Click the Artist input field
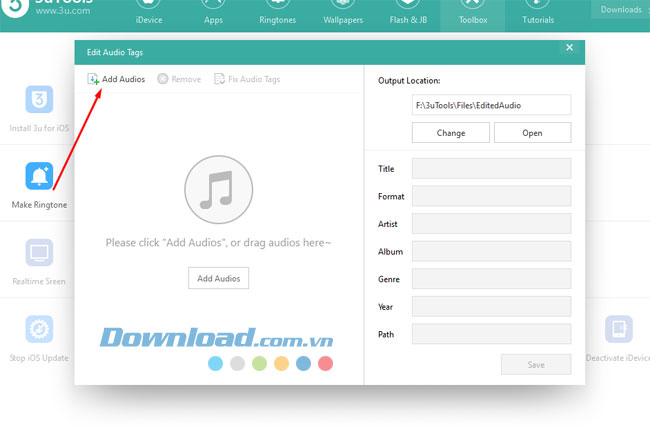The height and width of the screenshot is (436, 650). 491,224
